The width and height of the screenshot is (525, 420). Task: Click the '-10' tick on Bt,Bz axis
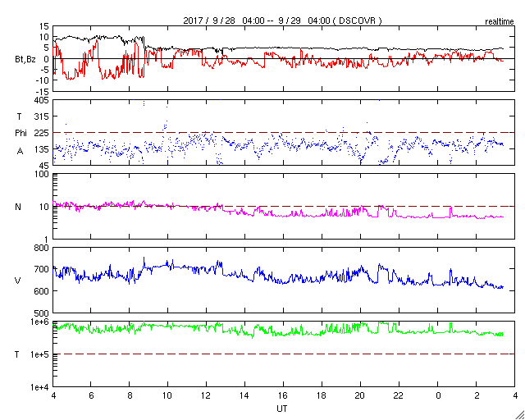(42, 80)
